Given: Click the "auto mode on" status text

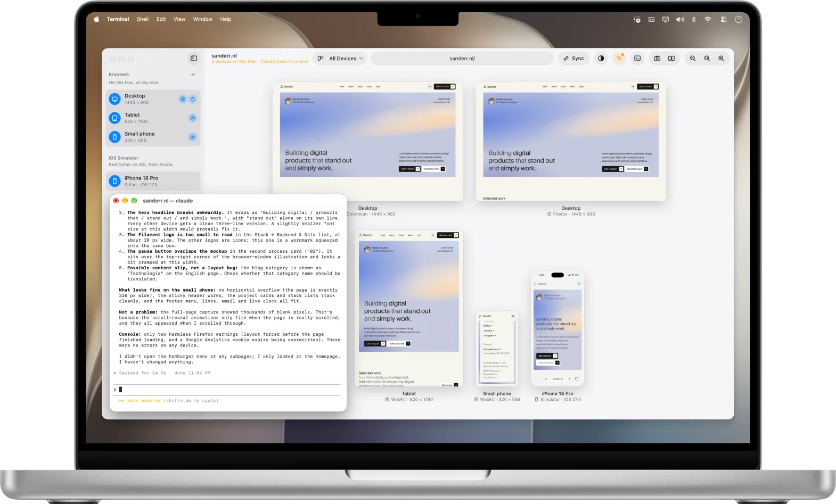Looking at the screenshot, I should coord(144,401).
